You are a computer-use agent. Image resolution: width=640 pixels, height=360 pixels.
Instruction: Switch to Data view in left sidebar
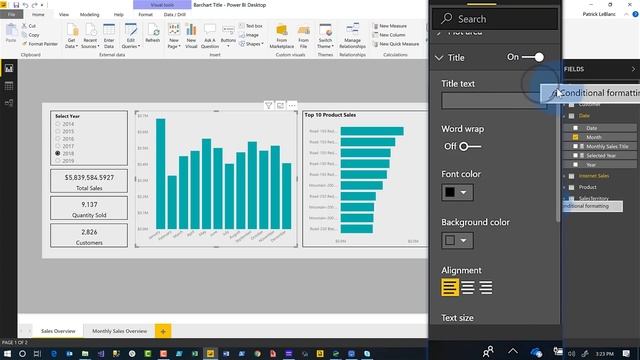(x=9, y=86)
